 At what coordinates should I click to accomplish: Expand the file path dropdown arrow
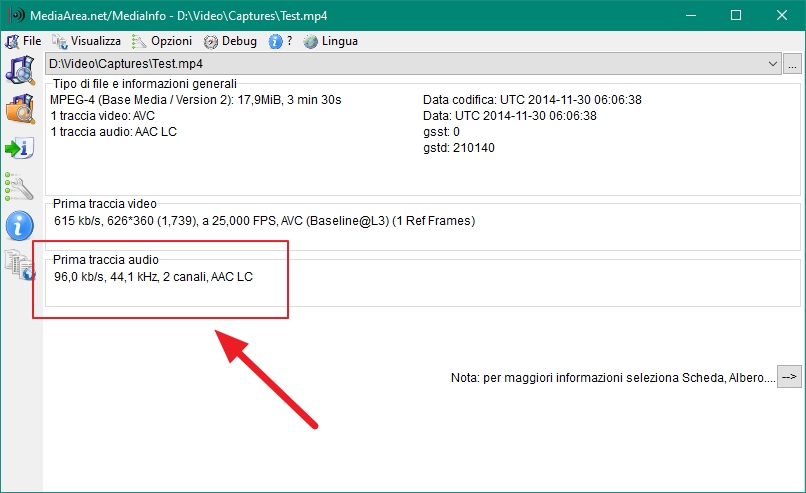772,64
